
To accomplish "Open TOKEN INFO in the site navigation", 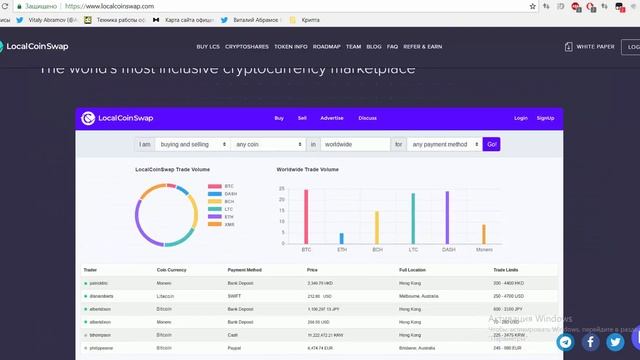I will (291, 47).
